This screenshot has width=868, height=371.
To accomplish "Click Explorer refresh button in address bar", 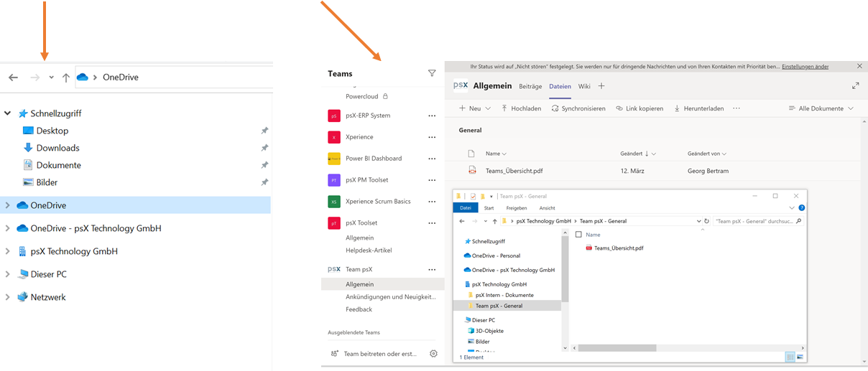I will [x=707, y=221].
